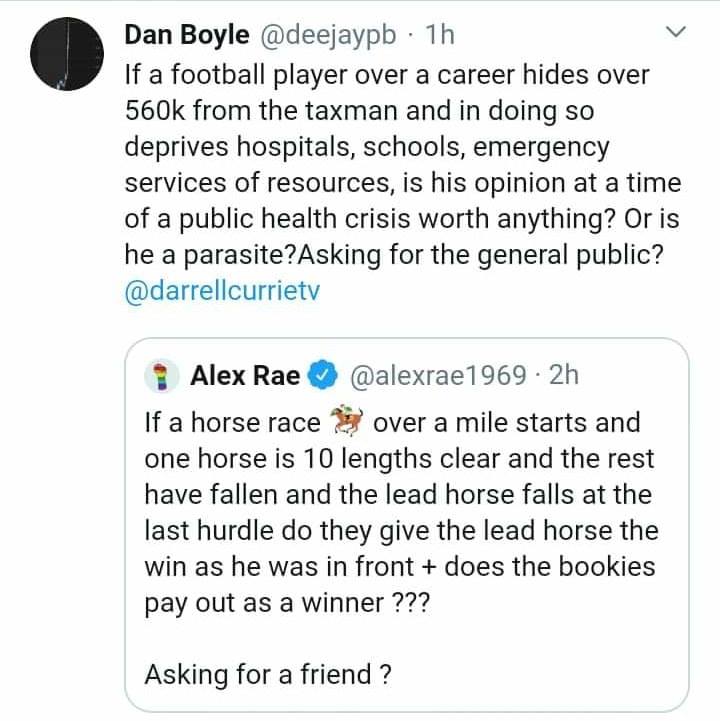Screen dimensions: 720x721
Task: Open the tweet options chevron menu
Action: point(676,32)
